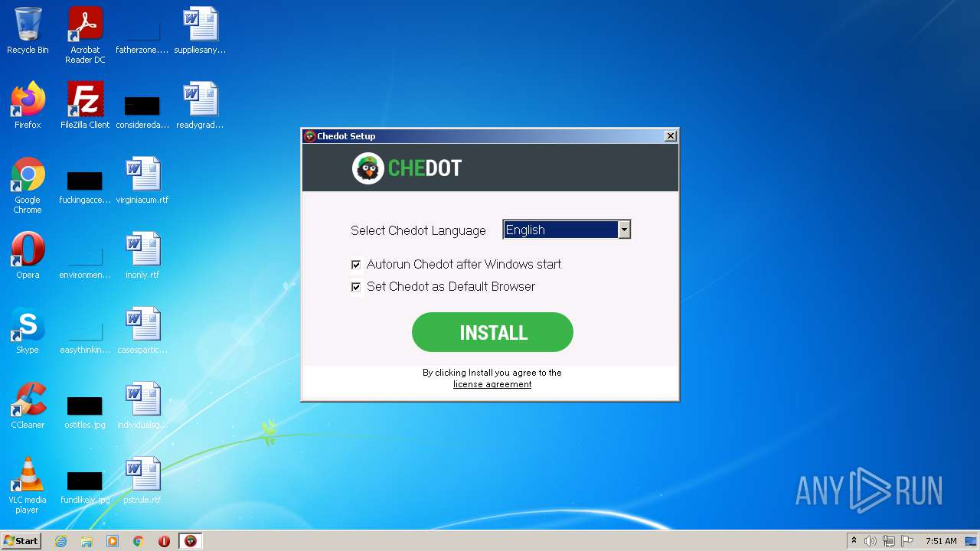Viewport: 980px width, 551px height.
Task: Open Windows Explorer folder from taskbar
Action: click(x=87, y=541)
